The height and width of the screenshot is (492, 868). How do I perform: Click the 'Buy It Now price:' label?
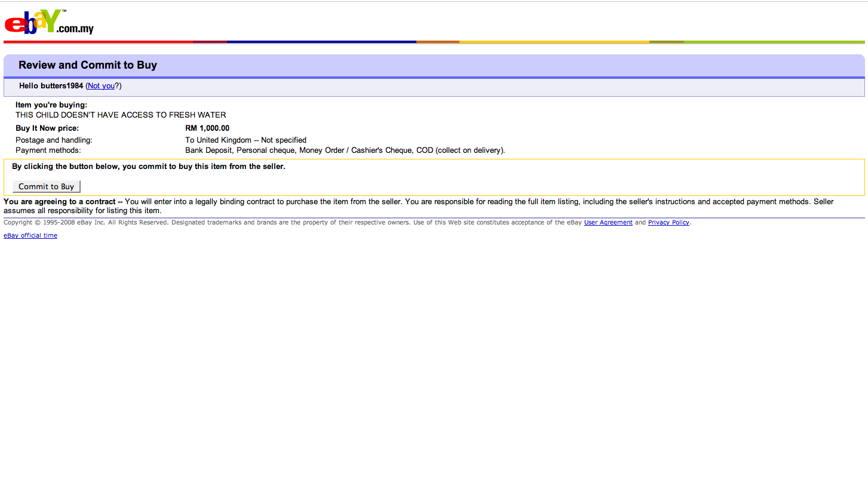click(47, 128)
